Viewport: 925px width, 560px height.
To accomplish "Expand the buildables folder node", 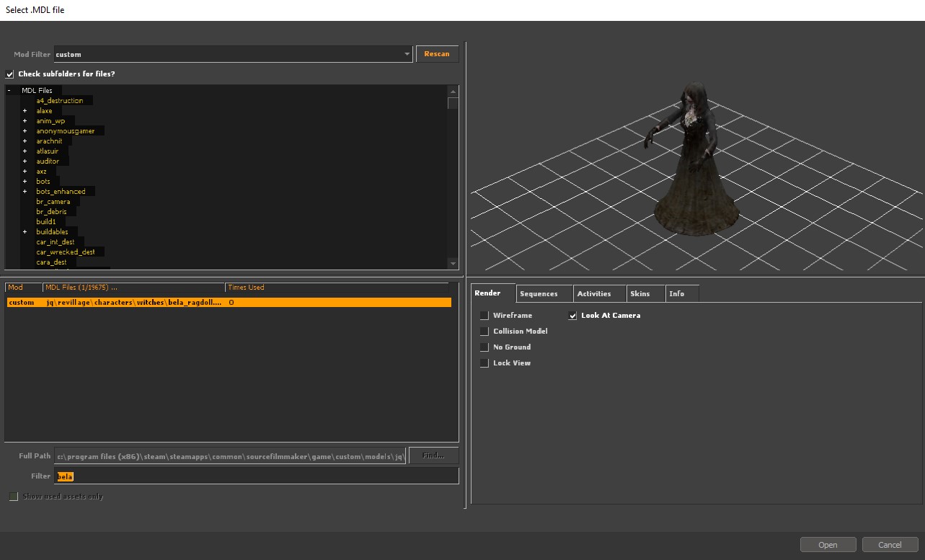I will (x=25, y=232).
